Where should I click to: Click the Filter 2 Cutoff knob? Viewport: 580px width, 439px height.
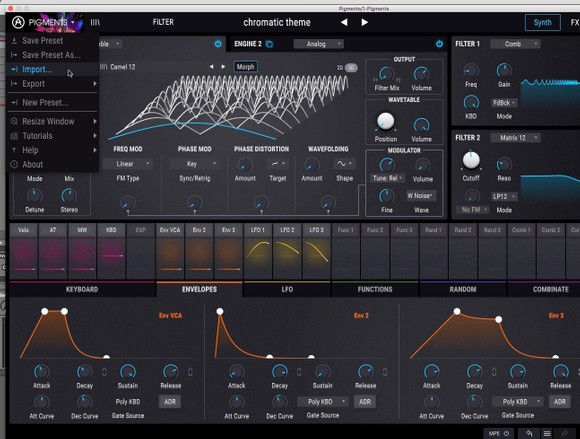click(471, 161)
